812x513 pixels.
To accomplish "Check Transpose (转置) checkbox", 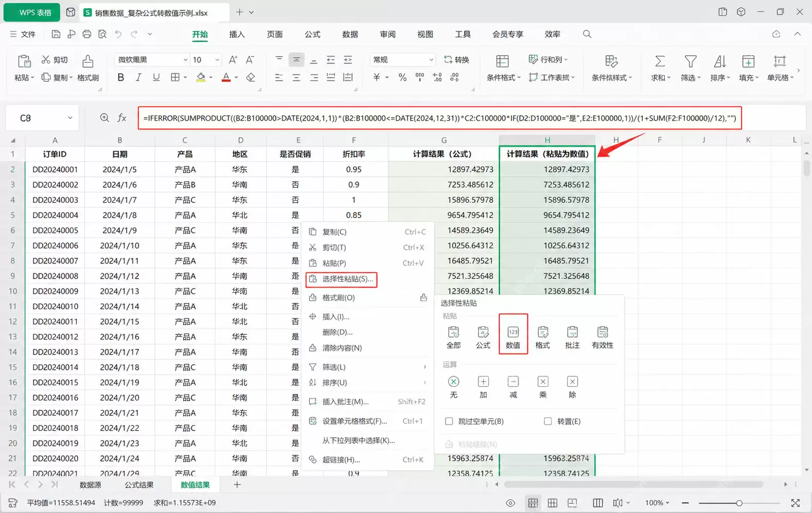I will coord(548,421).
